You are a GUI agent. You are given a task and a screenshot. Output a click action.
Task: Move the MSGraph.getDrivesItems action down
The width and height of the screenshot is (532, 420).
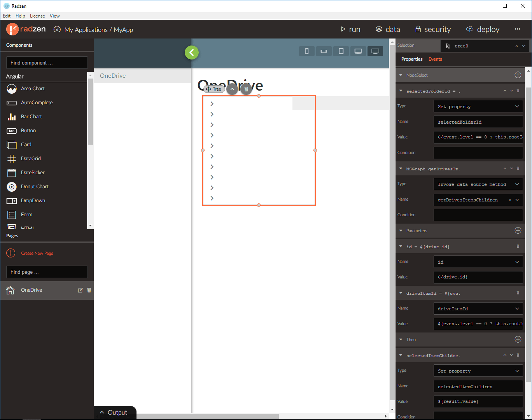(x=511, y=168)
